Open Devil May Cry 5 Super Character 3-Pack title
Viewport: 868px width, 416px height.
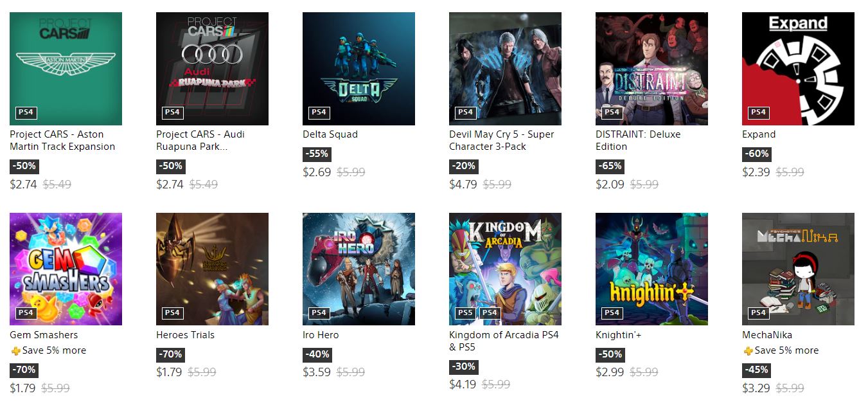pyautogui.click(x=501, y=141)
